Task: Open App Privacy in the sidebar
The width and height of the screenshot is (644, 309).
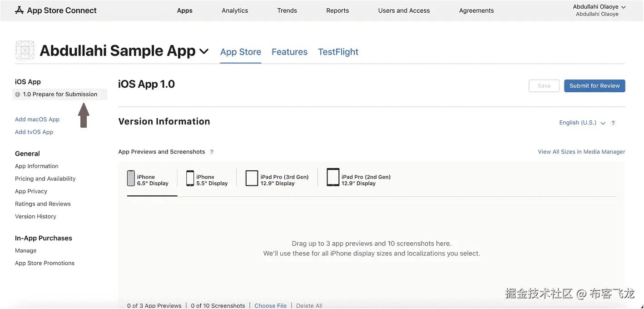Action: (31, 191)
